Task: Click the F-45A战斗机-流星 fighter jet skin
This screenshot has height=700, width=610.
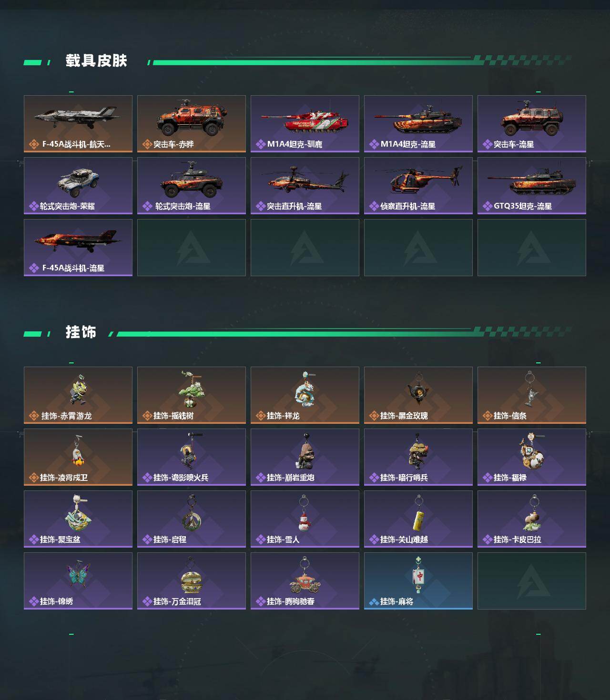Action: pyautogui.click(x=78, y=248)
